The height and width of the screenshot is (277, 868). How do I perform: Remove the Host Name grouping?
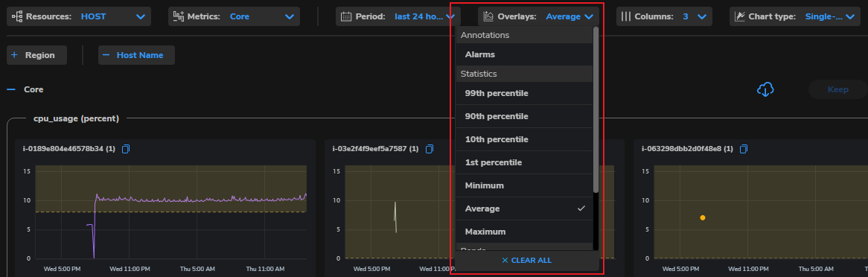pos(136,55)
